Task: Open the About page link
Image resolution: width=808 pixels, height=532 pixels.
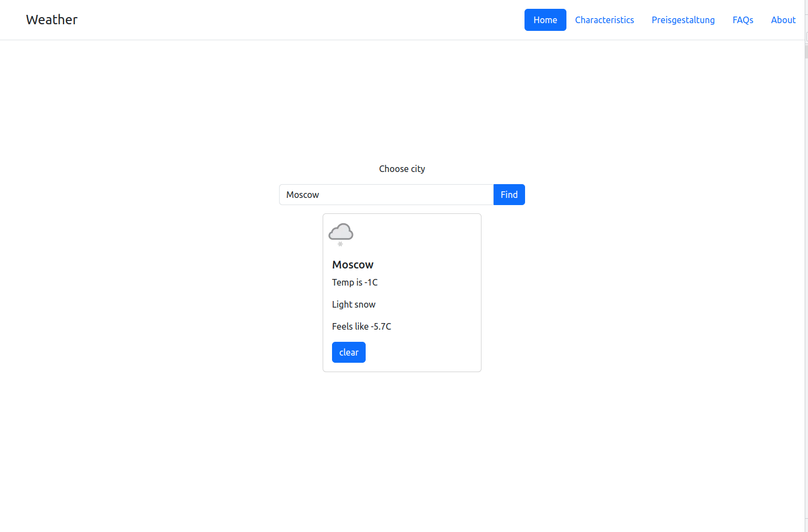Action: (x=783, y=20)
